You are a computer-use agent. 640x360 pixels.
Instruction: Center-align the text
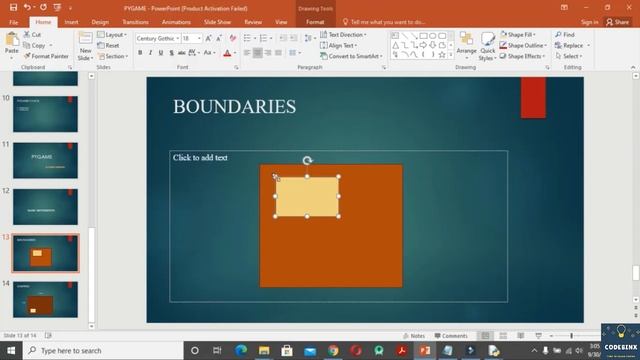click(x=258, y=53)
